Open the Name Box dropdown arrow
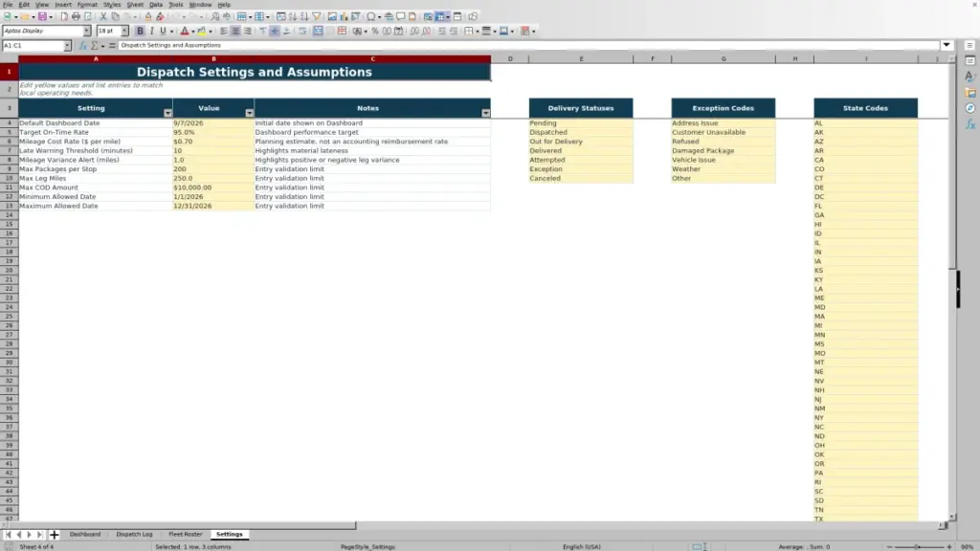Screen dimensions: 980x551 tap(67, 46)
